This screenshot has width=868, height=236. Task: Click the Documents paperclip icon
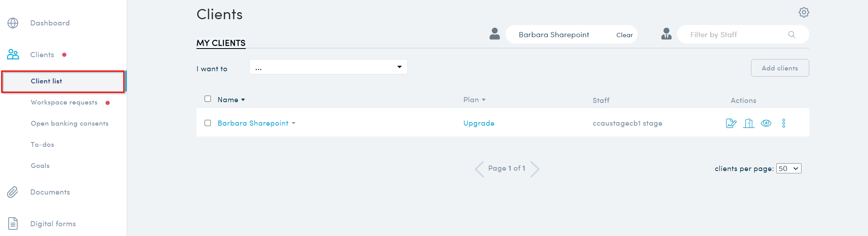13,192
